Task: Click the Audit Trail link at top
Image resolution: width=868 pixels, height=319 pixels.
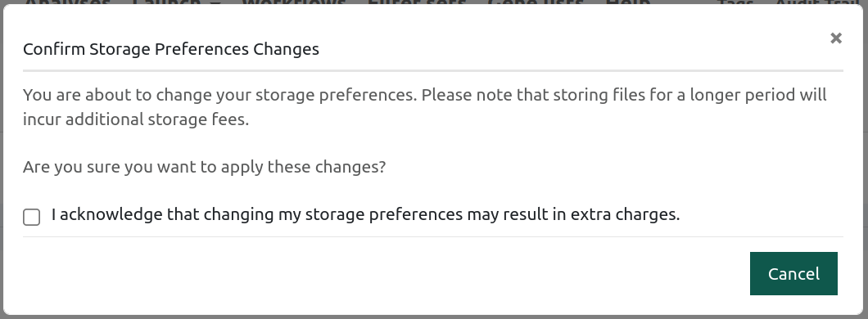Action: pyautogui.click(x=821, y=2)
